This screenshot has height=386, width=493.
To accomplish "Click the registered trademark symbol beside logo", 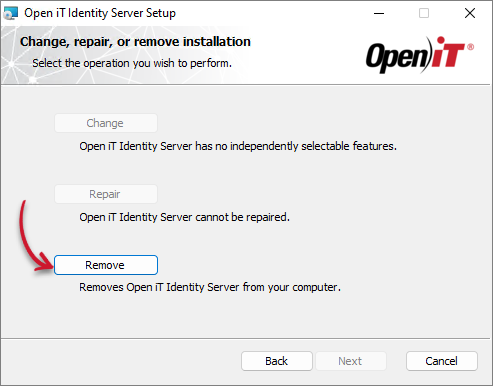I will [x=470, y=47].
